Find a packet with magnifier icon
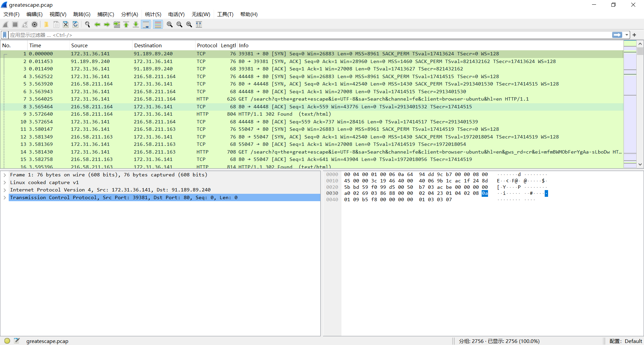Viewport: 644px width, 345px height. [88, 24]
